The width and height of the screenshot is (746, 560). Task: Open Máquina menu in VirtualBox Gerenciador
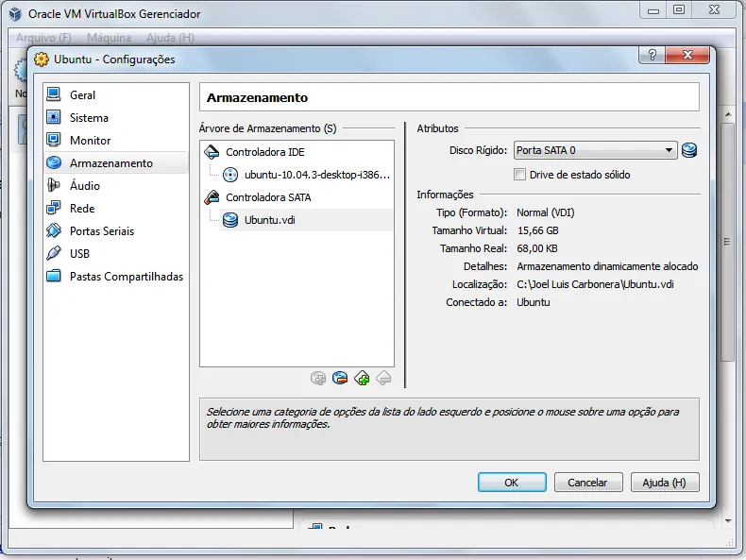109,38
